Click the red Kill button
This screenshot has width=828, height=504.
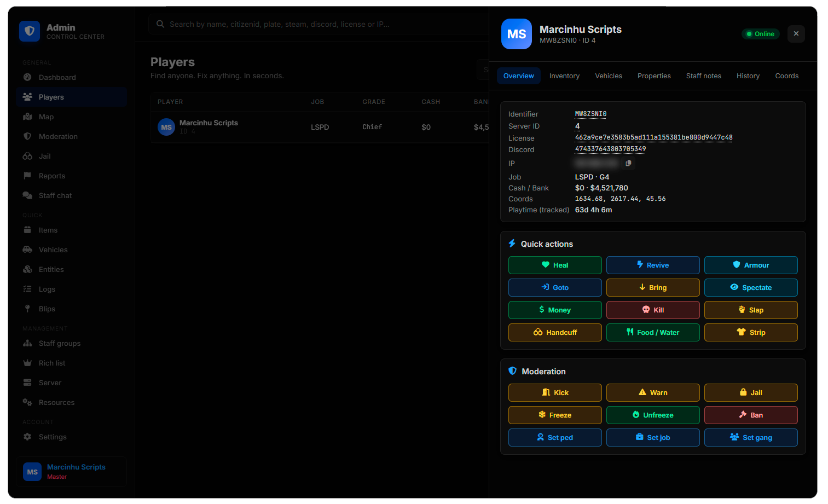(653, 310)
